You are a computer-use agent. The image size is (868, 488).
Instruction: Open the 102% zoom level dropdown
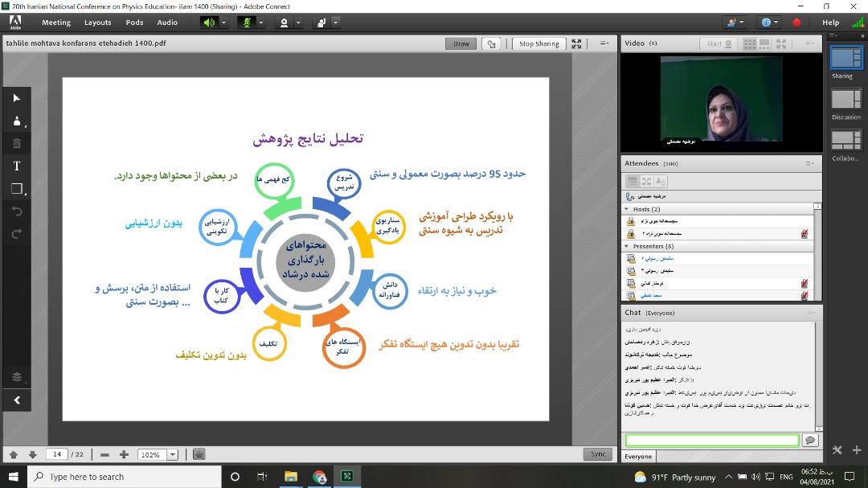pos(172,455)
